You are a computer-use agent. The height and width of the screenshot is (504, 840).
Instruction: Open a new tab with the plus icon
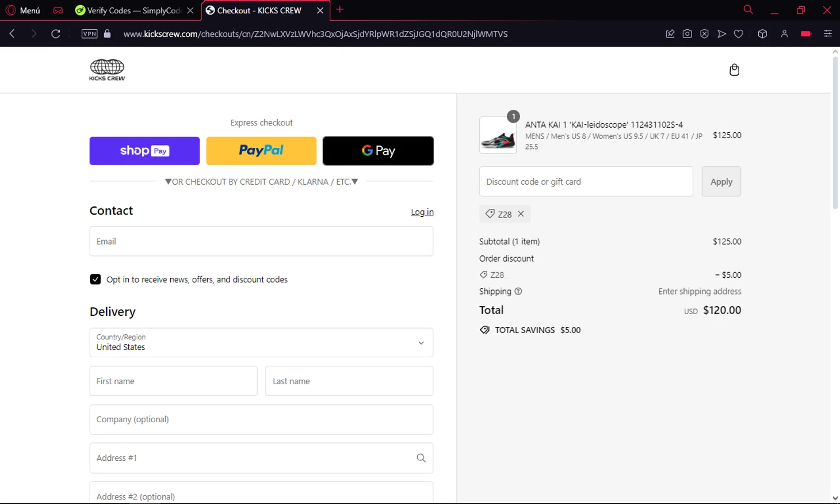click(x=340, y=10)
